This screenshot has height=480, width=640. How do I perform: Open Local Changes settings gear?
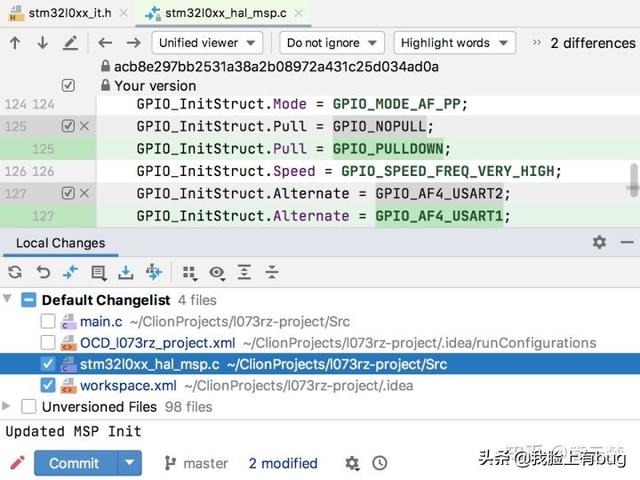pyautogui.click(x=599, y=242)
